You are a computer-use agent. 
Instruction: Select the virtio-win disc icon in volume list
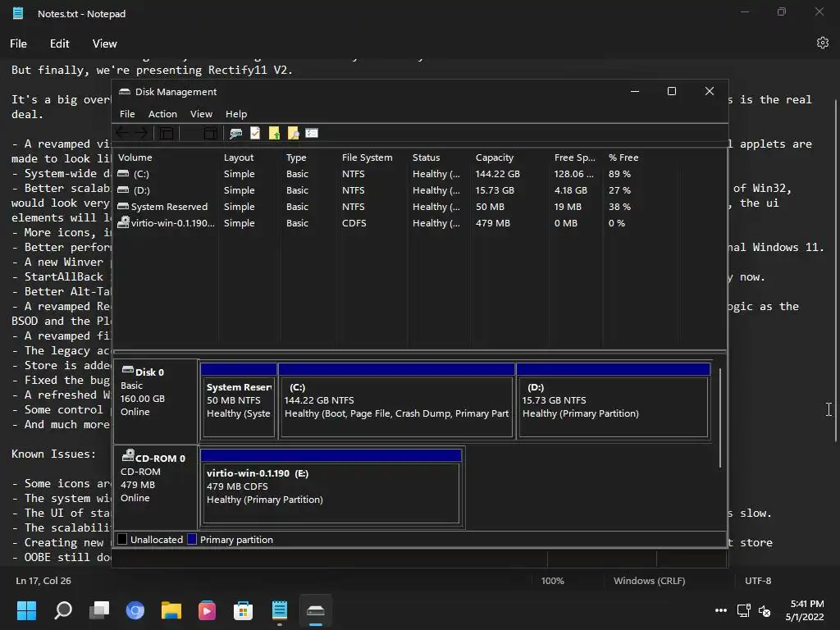point(123,221)
